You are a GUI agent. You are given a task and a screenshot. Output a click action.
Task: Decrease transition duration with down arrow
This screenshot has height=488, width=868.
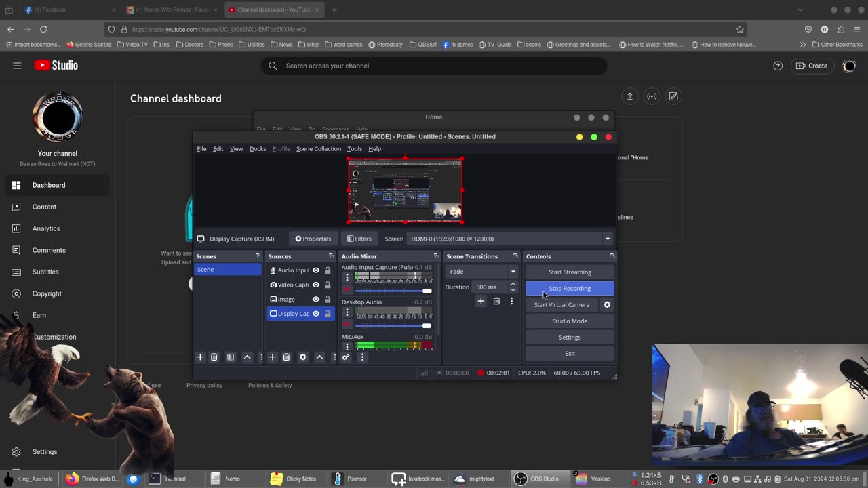[x=513, y=290]
